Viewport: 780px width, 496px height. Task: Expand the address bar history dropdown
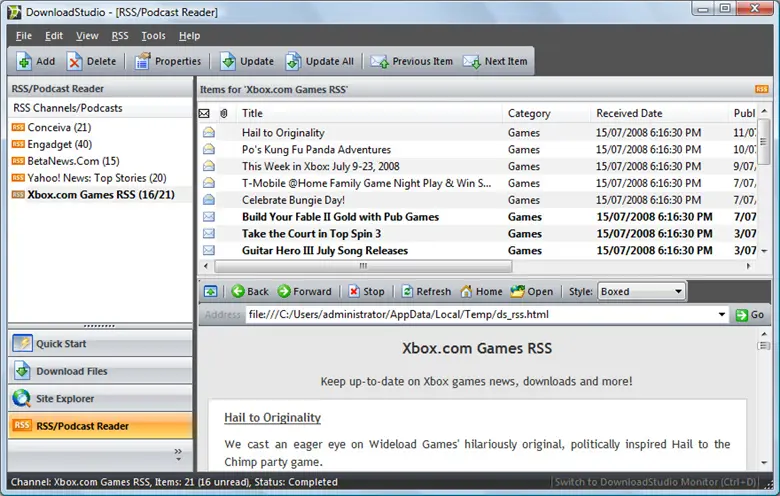click(722, 314)
